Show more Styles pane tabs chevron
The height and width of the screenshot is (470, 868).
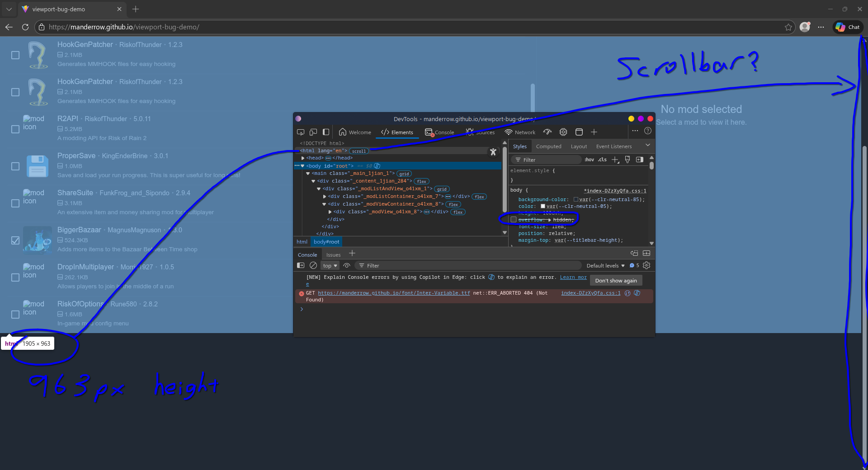[x=648, y=145]
